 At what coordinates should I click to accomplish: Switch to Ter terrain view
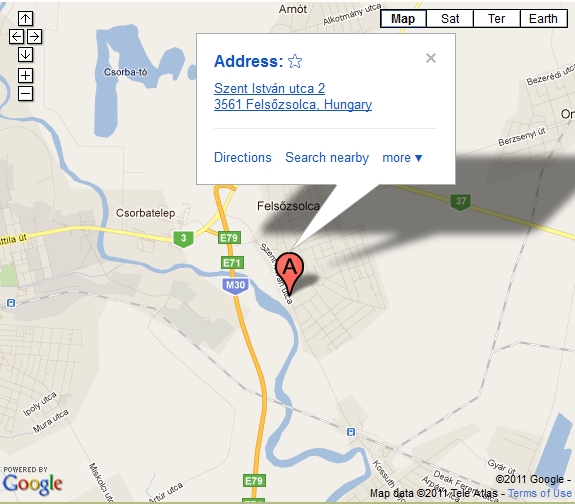(x=497, y=19)
